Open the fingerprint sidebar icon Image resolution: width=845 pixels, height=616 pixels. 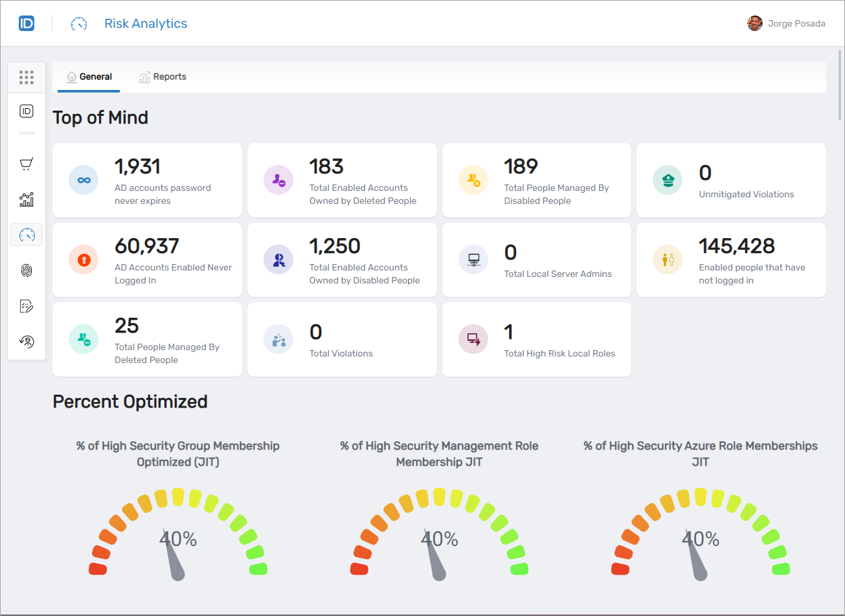click(x=27, y=270)
